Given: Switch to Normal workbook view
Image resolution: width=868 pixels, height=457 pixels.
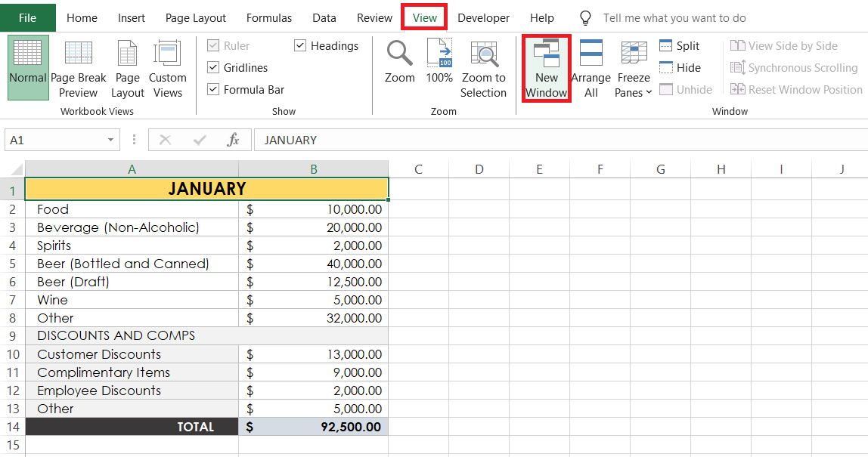Looking at the screenshot, I should (28, 67).
